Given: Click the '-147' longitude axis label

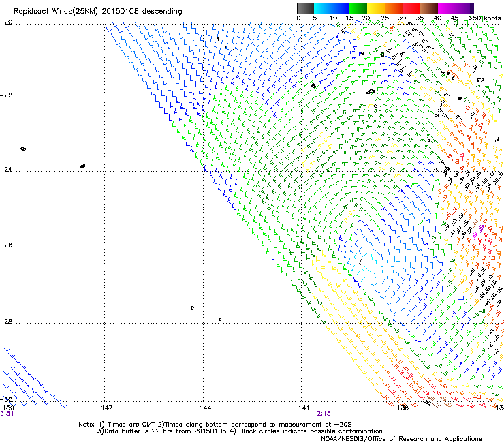Looking at the screenshot, I should 104,408.
